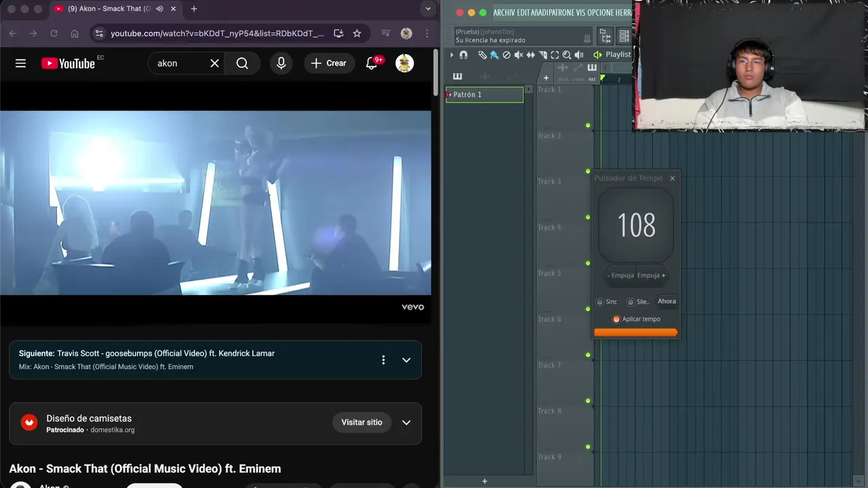
Task: Select the Draw pencil tool in FL Studio
Action: [483, 55]
